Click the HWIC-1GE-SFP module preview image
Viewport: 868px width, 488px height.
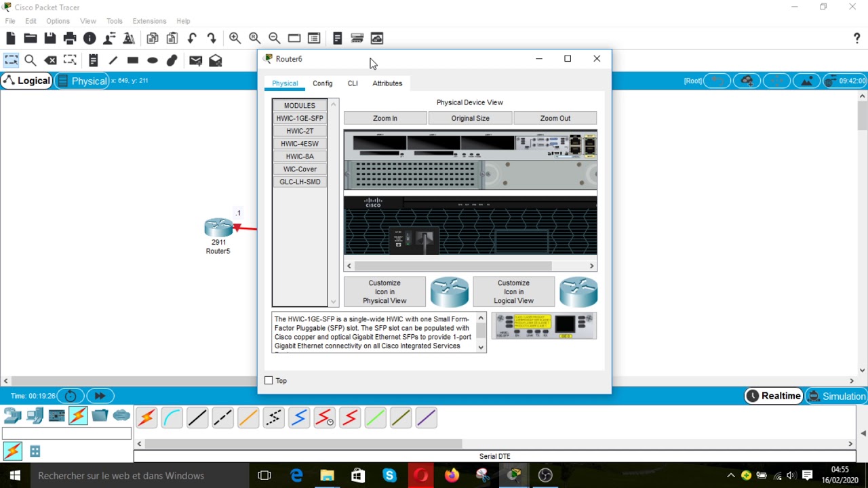(x=544, y=326)
